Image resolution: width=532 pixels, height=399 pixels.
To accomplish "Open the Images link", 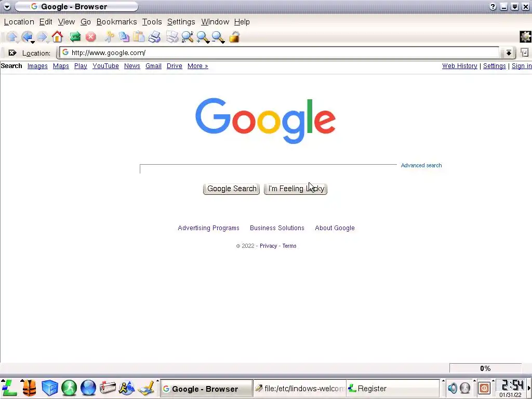I will click(37, 66).
